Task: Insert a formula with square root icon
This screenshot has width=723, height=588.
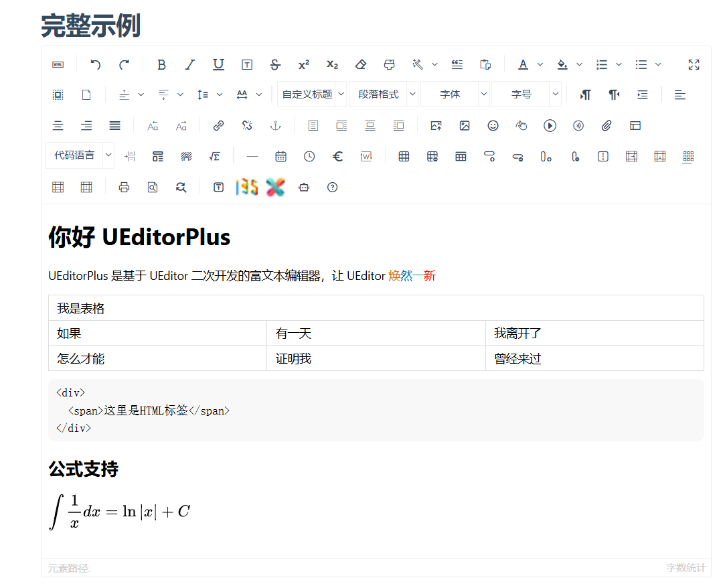Action: coord(214,157)
